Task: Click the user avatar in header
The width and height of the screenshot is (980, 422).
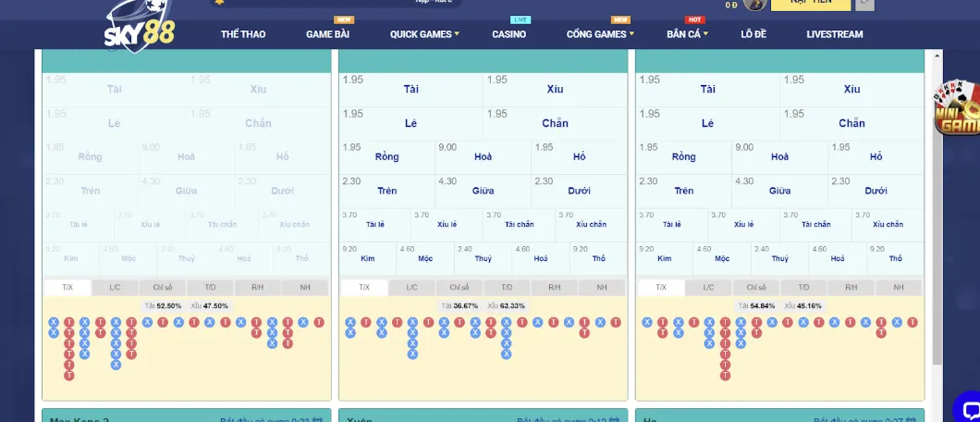Action: pyautogui.click(x=754, y=5)
